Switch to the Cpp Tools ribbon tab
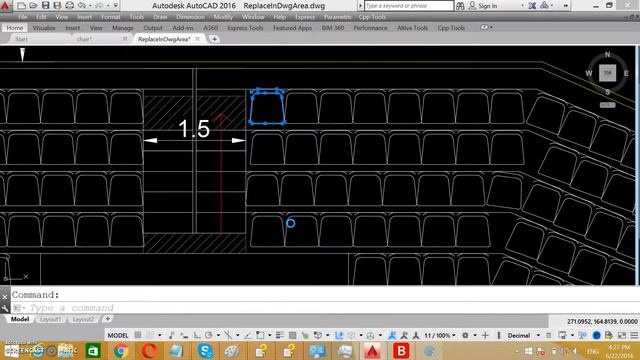 coord(451,28)
